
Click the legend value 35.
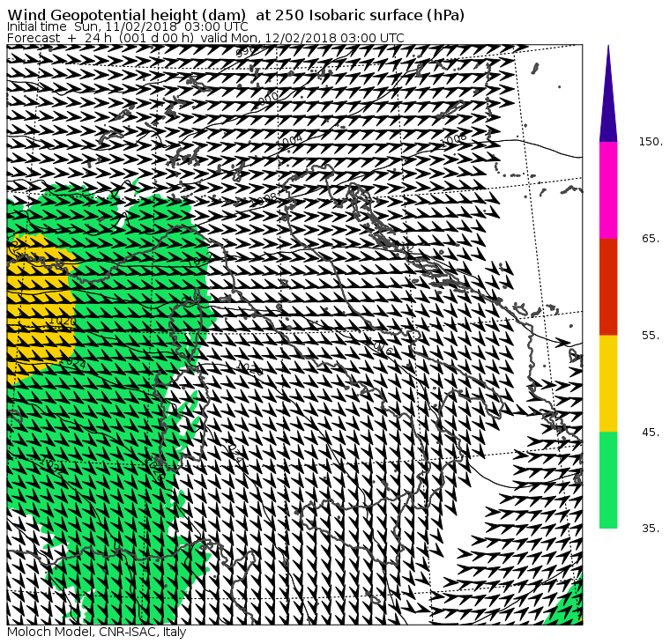[x=651, y=529]
